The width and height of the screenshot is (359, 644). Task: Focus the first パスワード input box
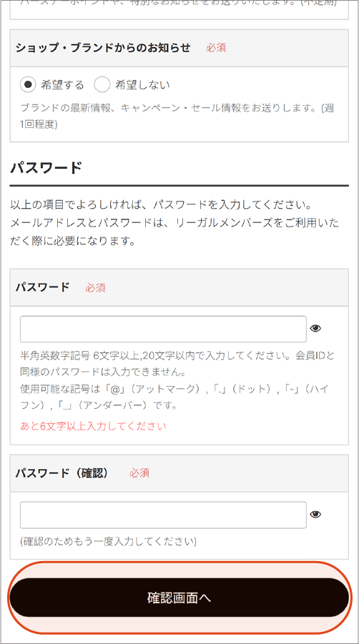coord(163,329)
